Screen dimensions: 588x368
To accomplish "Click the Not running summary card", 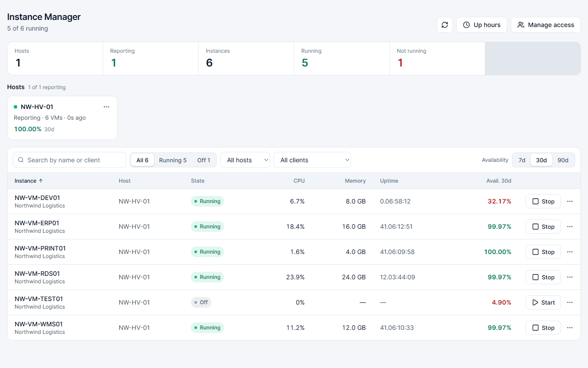I will [437, 59].
